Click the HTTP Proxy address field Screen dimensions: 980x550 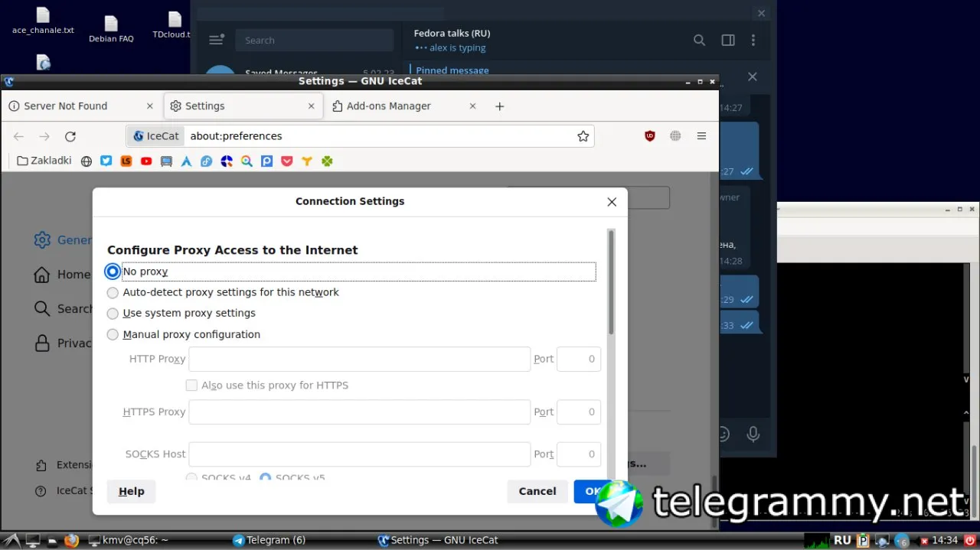[x=359, y=359]
